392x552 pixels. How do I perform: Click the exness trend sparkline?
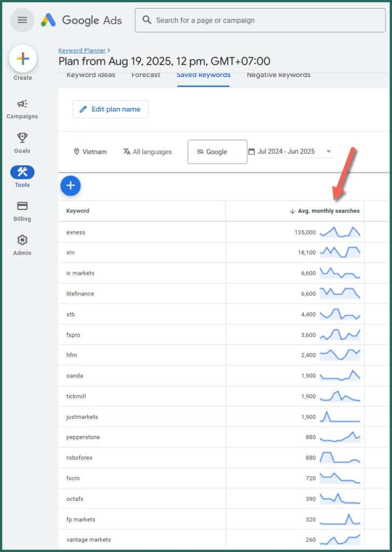[x=340, y=232]
